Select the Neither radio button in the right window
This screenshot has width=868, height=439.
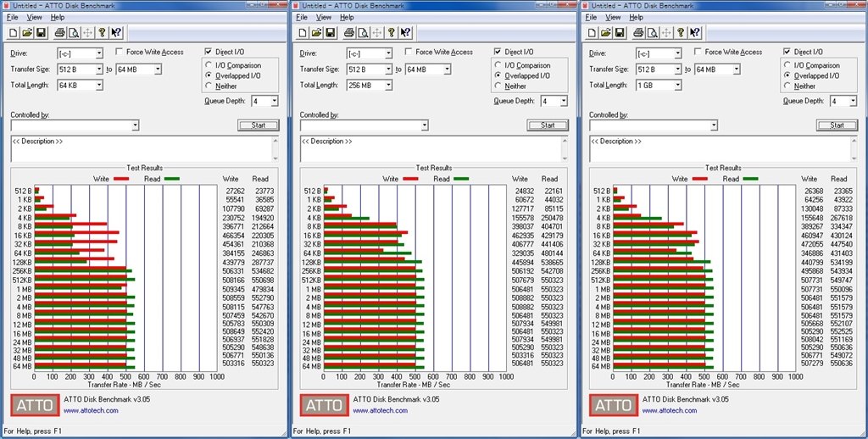787,86
